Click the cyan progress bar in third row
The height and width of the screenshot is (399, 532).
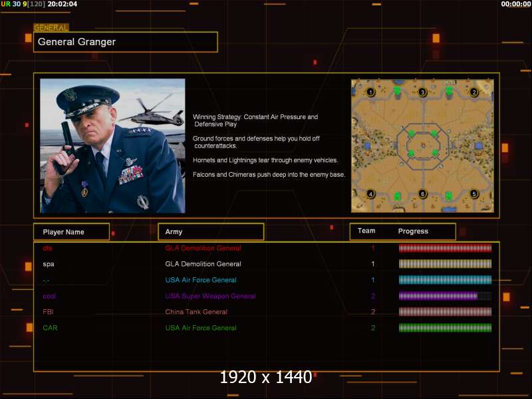point(445,280)
